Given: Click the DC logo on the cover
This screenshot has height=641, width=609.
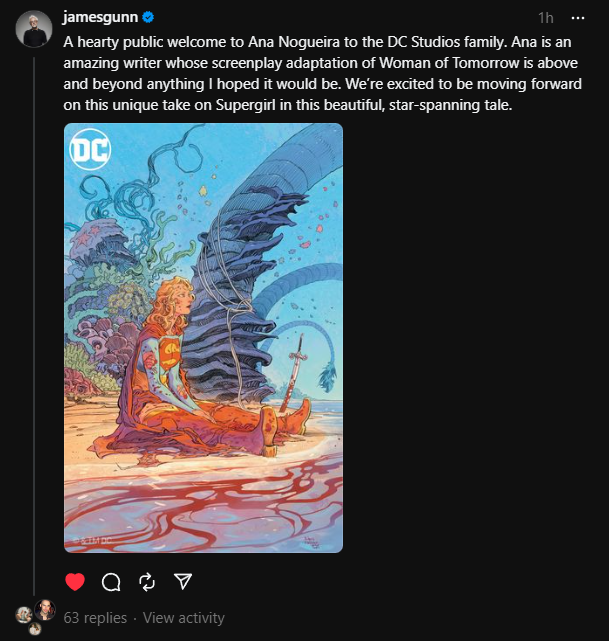Looking at the screenshot, I should click(x=90, y=149).
